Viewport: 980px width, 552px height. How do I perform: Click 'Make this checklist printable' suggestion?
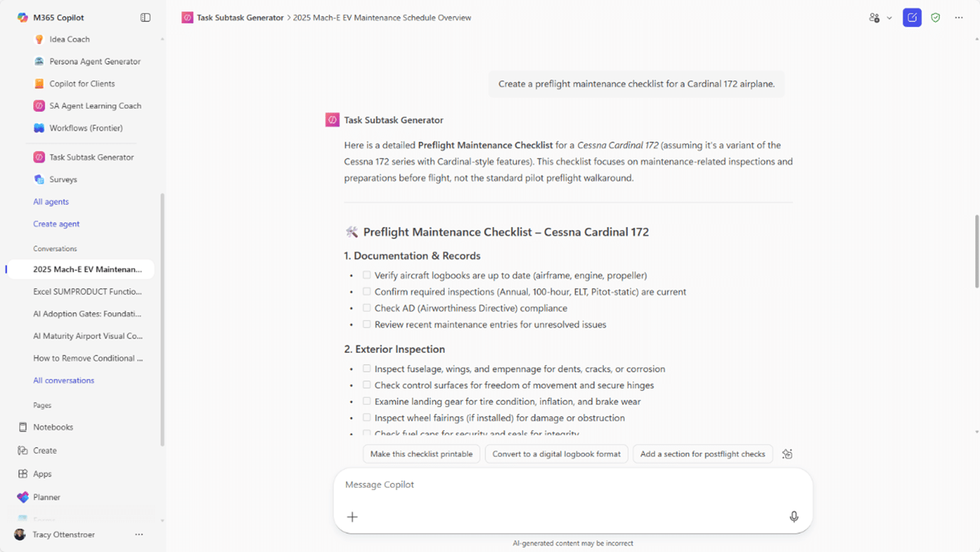coord(421,454)
